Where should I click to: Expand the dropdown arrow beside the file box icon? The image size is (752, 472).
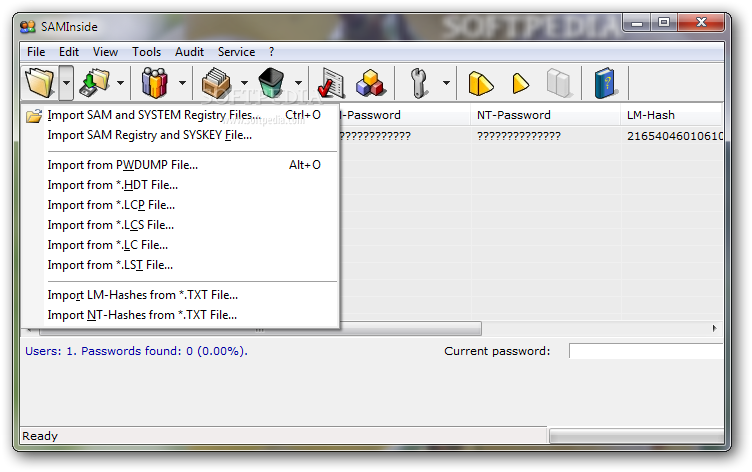[244, 83]
